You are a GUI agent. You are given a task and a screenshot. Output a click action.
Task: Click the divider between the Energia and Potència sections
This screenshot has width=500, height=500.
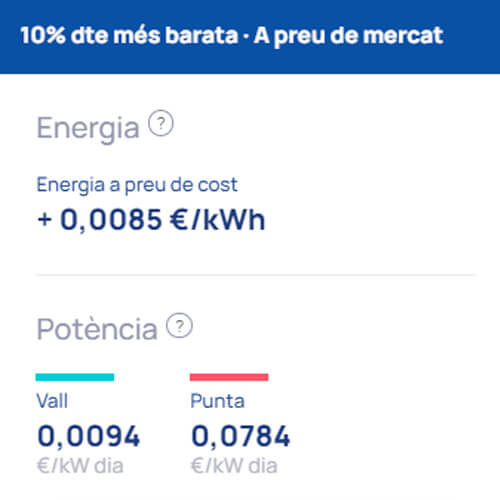point(255,275)
